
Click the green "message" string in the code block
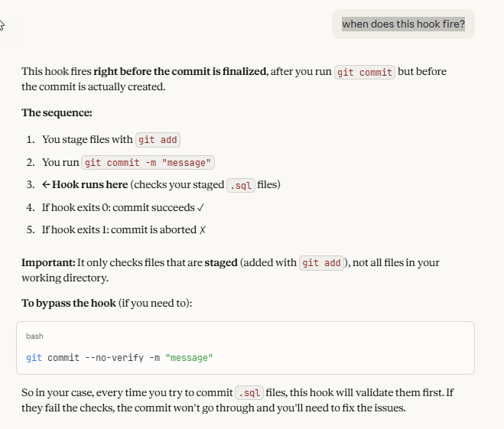click(x=189, y=358)
